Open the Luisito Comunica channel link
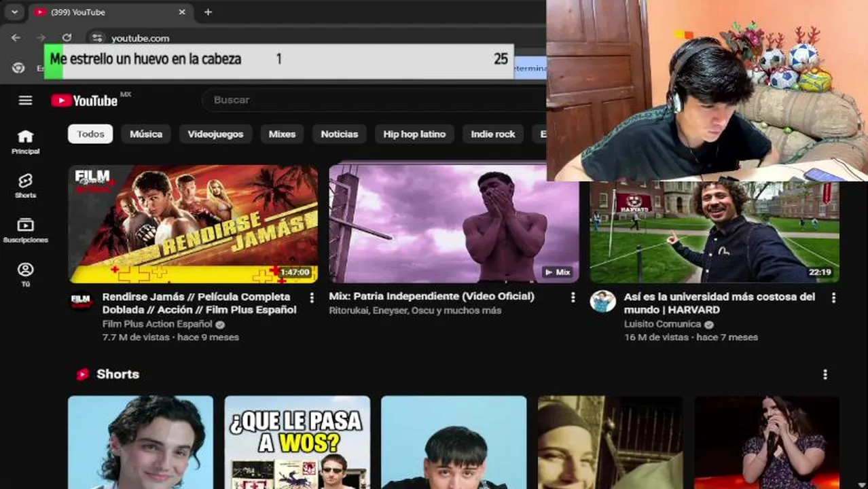Viewport: 868px width, 489px height. (x=663, y=324)
